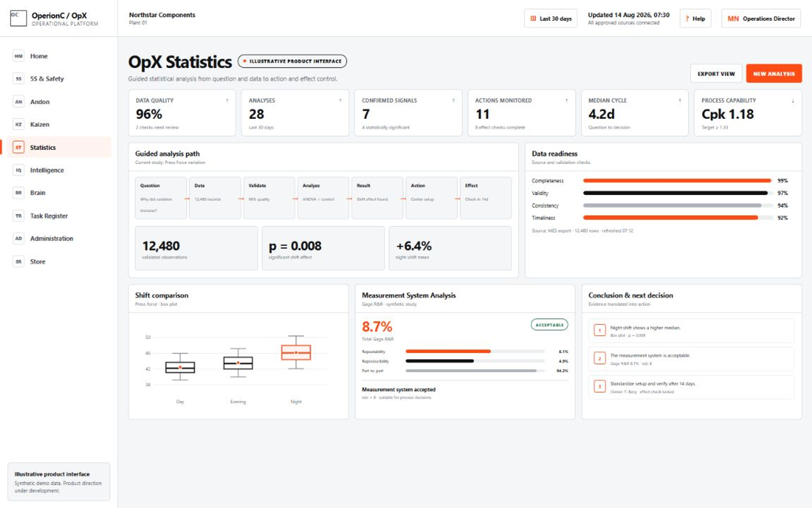Open the Operations Director user menu
812x508 pixels.
761,19
